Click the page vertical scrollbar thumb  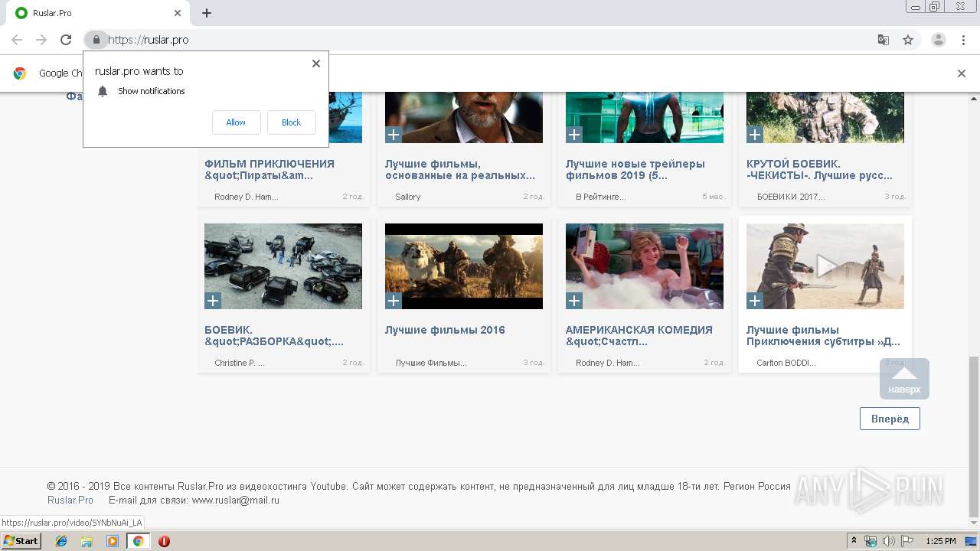pyautogui.click(x=973, y=436)
